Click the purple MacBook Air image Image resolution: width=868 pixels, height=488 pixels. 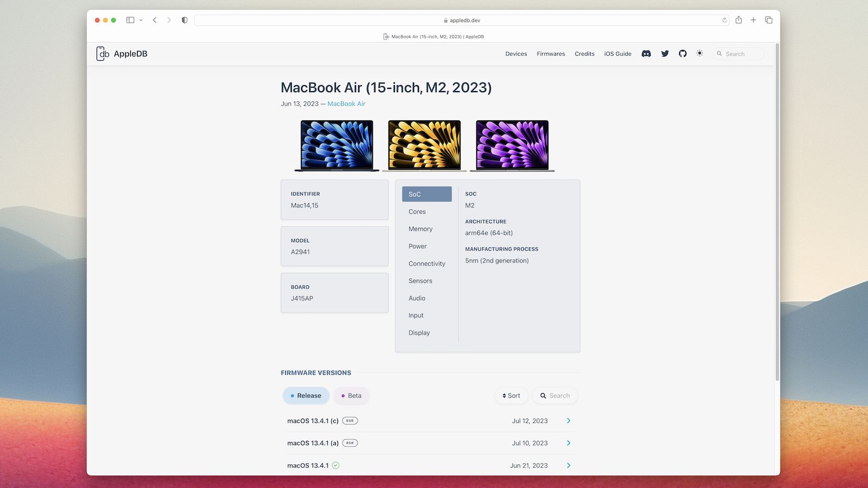tap(512, 146)
